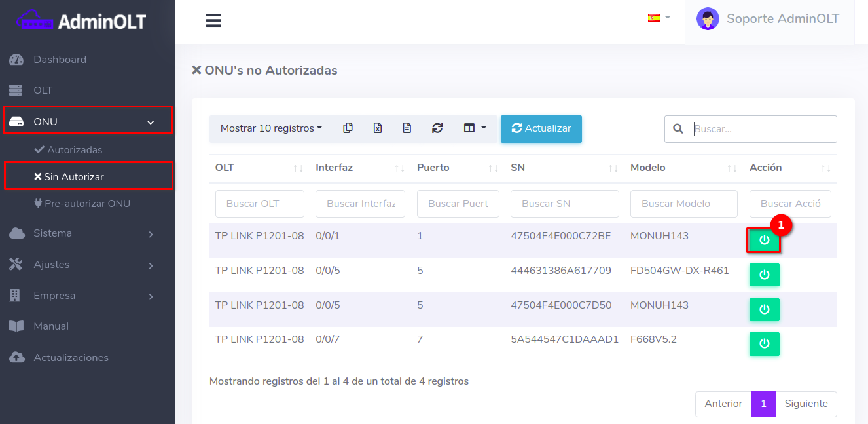Open the Mostrar 10 registros dropdown

[x=271, y=128]
